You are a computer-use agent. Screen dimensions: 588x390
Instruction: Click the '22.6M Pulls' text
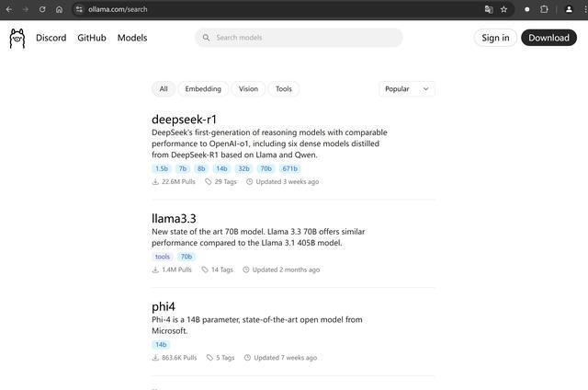pyautogui.click(x=178, y=182)
